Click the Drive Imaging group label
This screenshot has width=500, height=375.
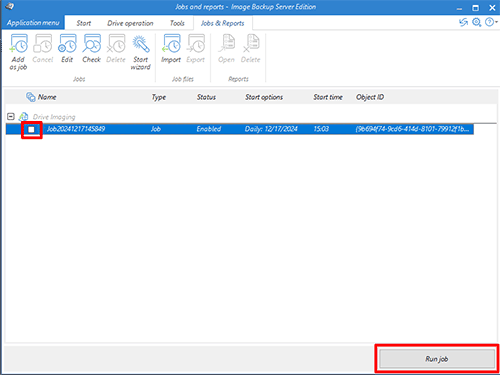[54, 117]
